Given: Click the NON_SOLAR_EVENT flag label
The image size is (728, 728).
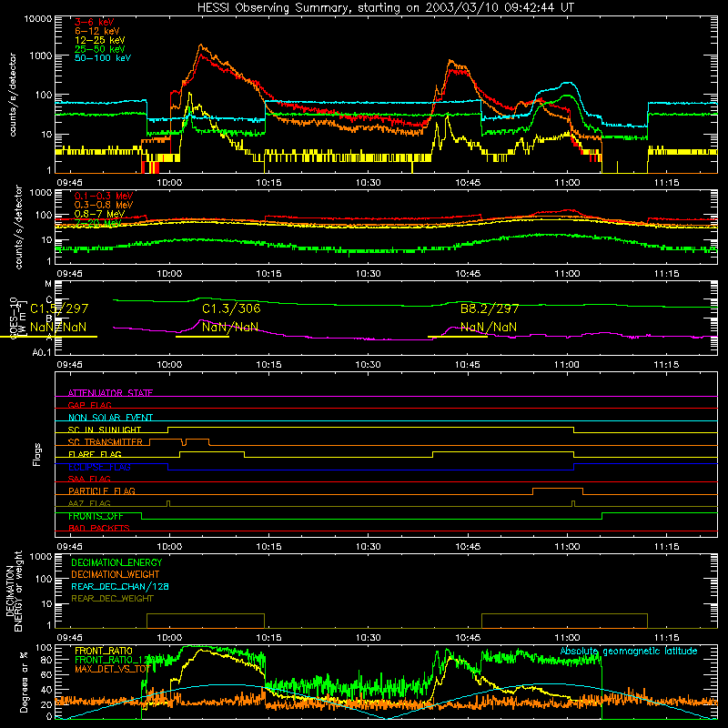Looking at the screenshot, I should click(x=110, y=418).
